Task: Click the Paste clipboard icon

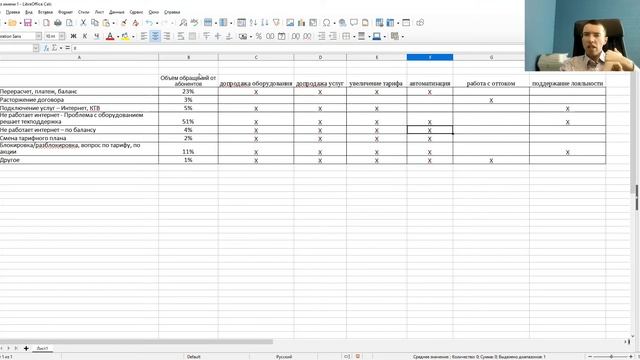Action: 106,23
